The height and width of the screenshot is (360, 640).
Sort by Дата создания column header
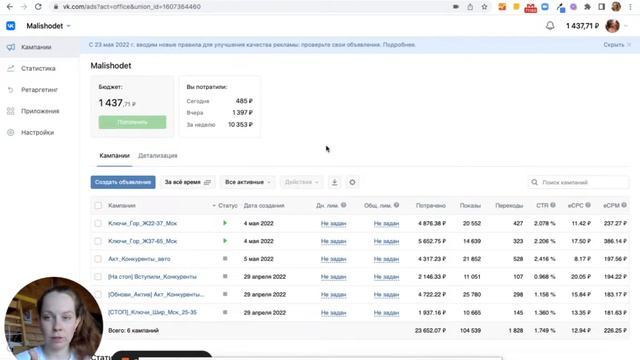264,205
